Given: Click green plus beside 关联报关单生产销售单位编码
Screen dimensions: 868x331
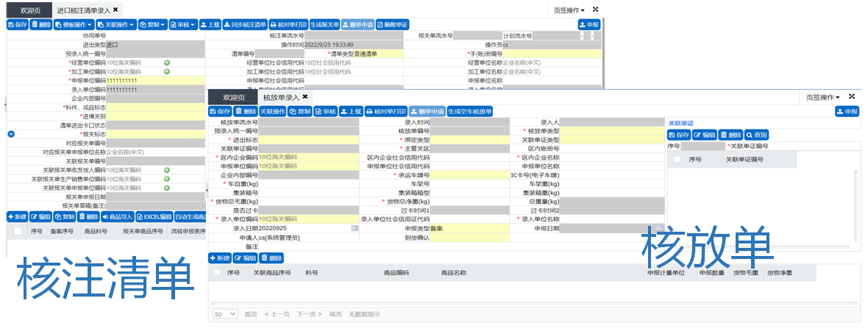Looking at the screenshot, I should coord(167,179).
